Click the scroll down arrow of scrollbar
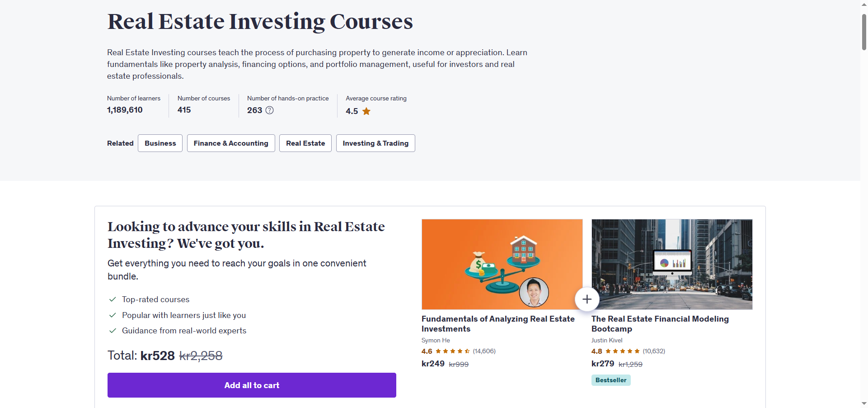The height and width of the screenshot is (408, 868). tap(864, 403)
